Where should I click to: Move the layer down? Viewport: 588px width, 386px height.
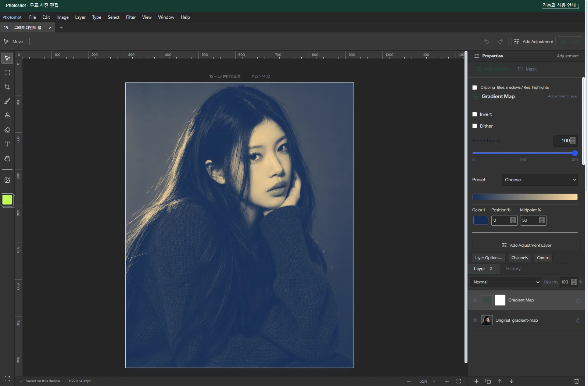tap(512, 381)
